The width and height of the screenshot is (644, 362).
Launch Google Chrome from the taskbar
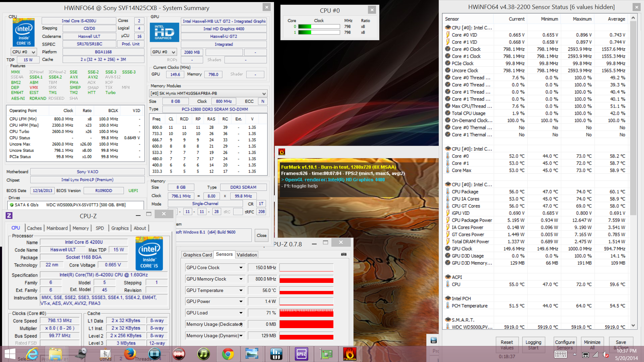(228, 354)
